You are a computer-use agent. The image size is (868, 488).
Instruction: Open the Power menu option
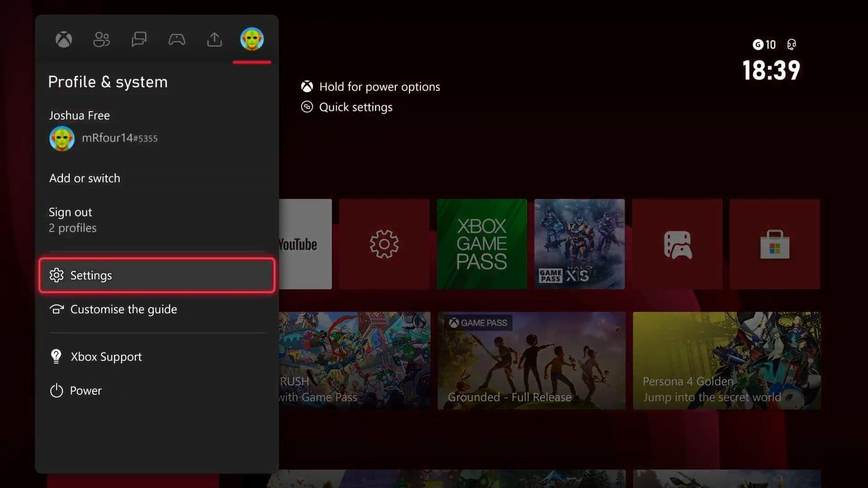click(x=86, y=390)
